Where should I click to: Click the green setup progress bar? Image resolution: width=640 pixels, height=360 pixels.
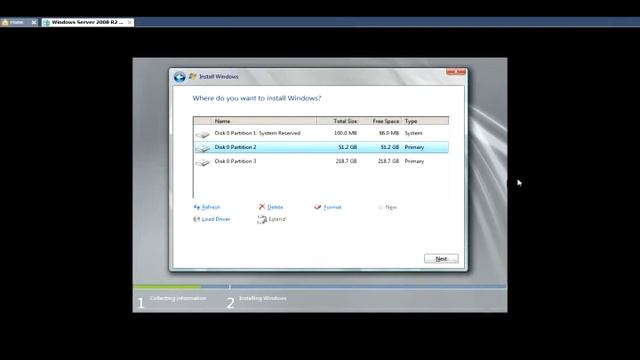point(167,287)
